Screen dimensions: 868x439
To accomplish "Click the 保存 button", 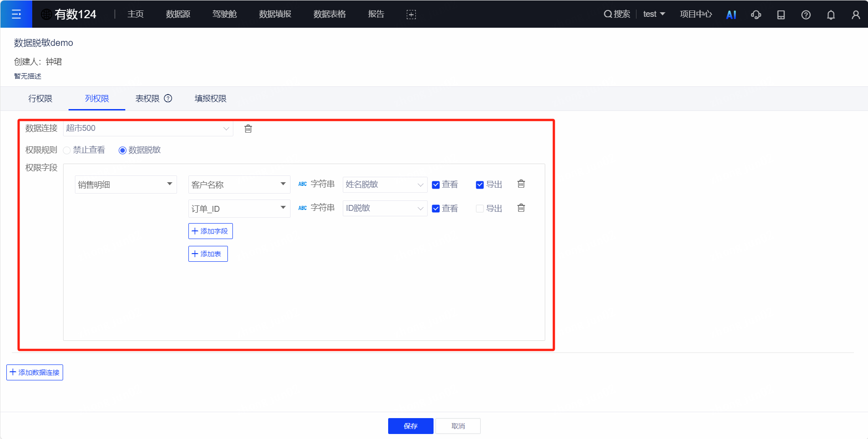I will pyautogui.click(x=410, y=426).
